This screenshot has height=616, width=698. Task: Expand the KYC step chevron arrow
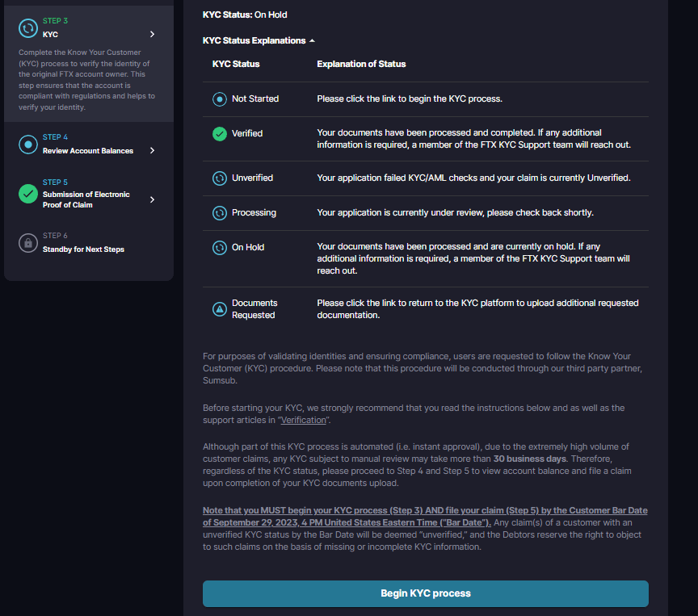pos(152,34)
